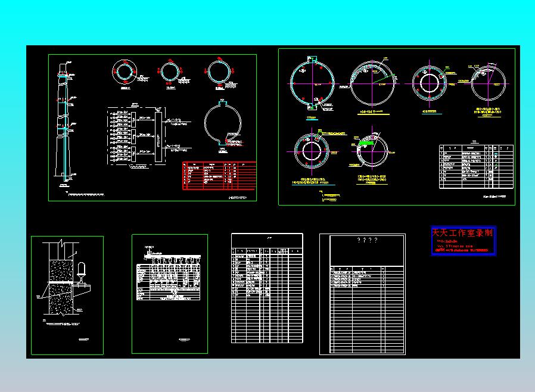The width and height of the screenshot is (535, 392).
Task: Select the dashed-outline wiring schematic block
Action: point(136,136)
